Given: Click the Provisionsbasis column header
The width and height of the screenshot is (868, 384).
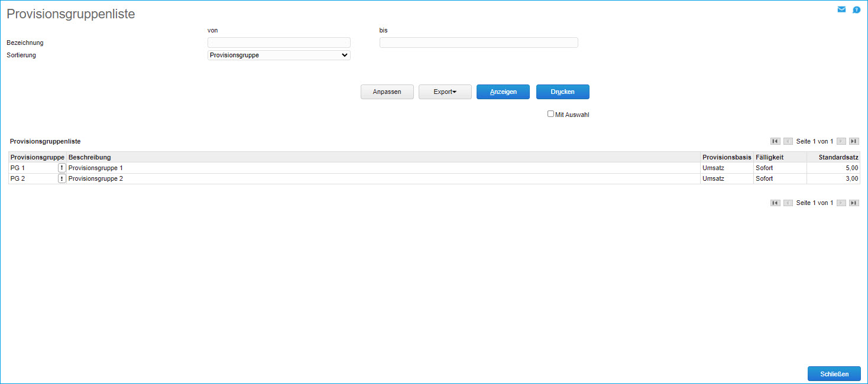Looking at the screenshot, I should (x=727, y=157).
